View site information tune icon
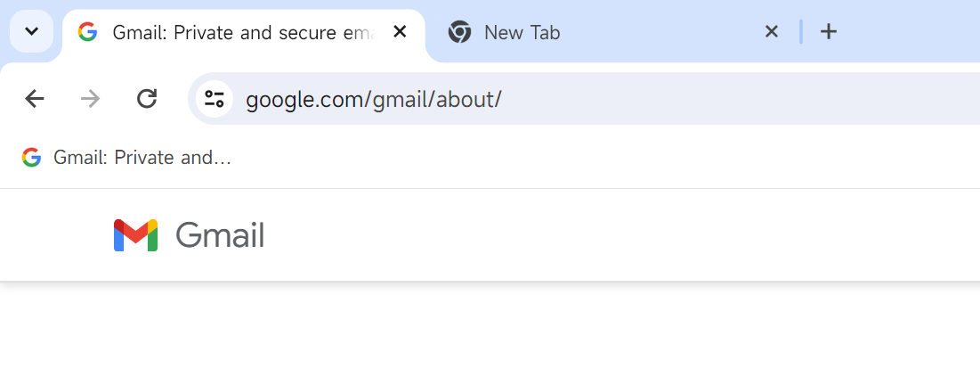This screenshot has width=980, height=385. [215, 99]
